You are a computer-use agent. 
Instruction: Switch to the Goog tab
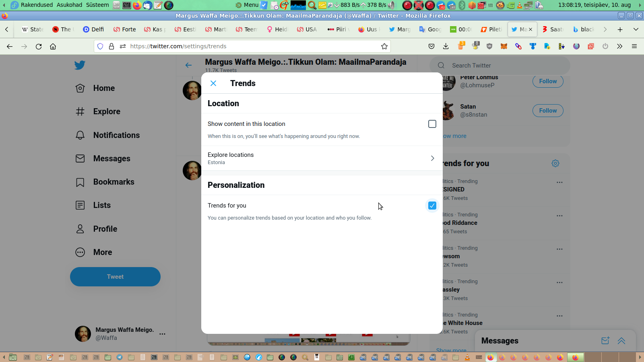(430, 29)
